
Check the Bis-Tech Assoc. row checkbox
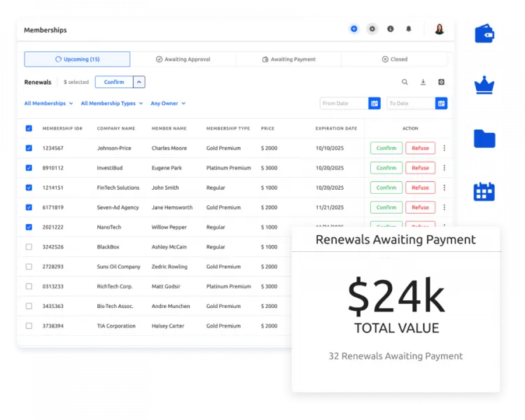click(29, 306)
